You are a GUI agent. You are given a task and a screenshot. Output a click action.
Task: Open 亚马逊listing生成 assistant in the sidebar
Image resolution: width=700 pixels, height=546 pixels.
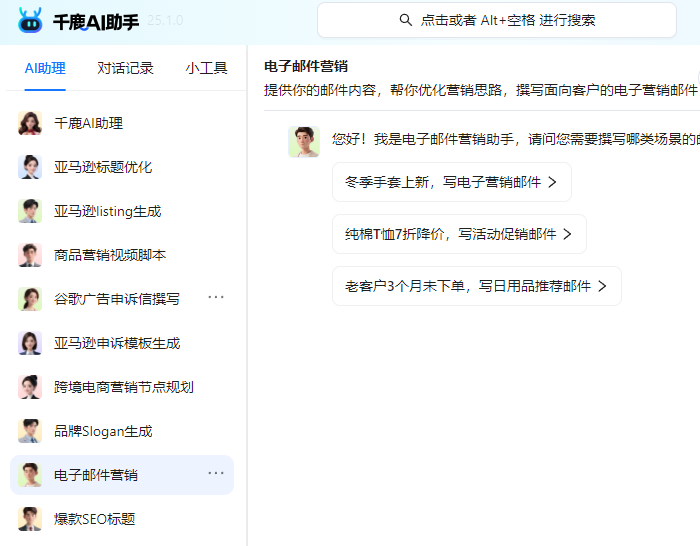107,211
